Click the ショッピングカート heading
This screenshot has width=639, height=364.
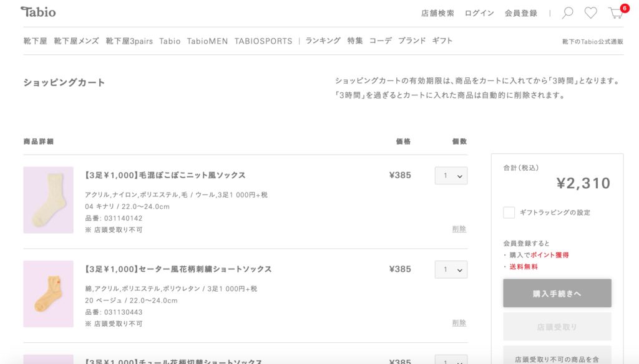pyautogui.click(x=64, y=82)
